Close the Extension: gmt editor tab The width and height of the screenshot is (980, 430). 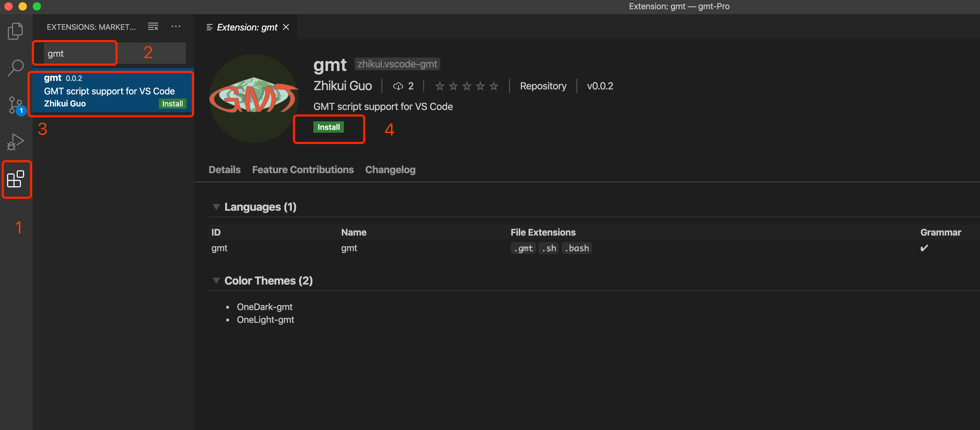click(286, 27)
